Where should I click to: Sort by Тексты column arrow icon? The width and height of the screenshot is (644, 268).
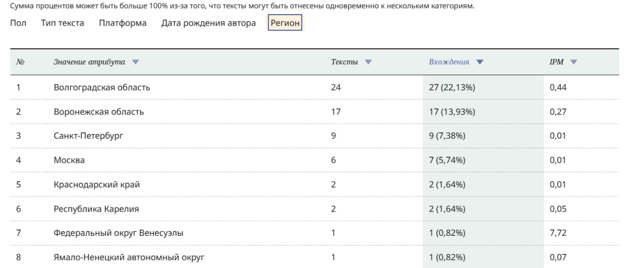pyautogui.click(x=368, y=62)
